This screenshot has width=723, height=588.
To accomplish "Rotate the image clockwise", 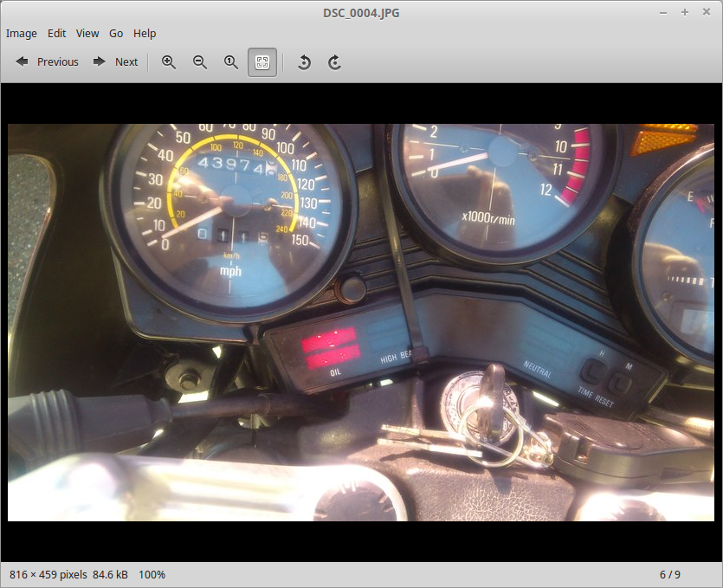I will click(334, 61).
